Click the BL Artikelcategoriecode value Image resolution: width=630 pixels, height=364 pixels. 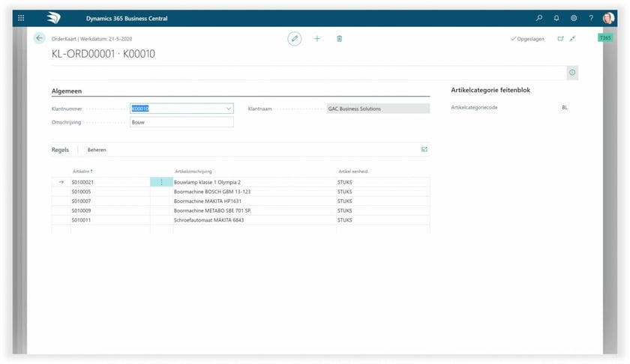565,108
